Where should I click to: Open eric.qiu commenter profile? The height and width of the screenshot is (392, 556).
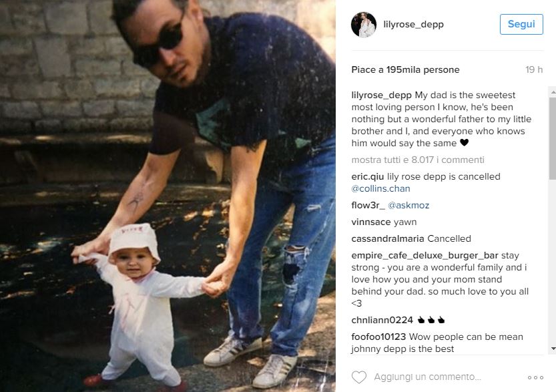pos(367,177)
